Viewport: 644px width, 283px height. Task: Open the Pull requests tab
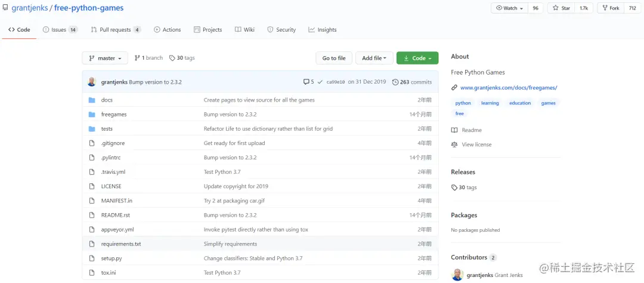click(116, 30)
